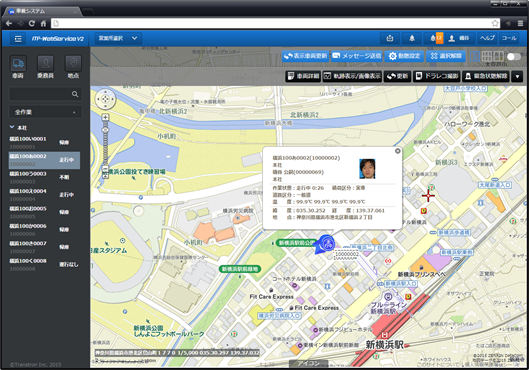
Task: Switch to the two-column layout view icon
Action: pyautogui.click(x=475, y=56)
